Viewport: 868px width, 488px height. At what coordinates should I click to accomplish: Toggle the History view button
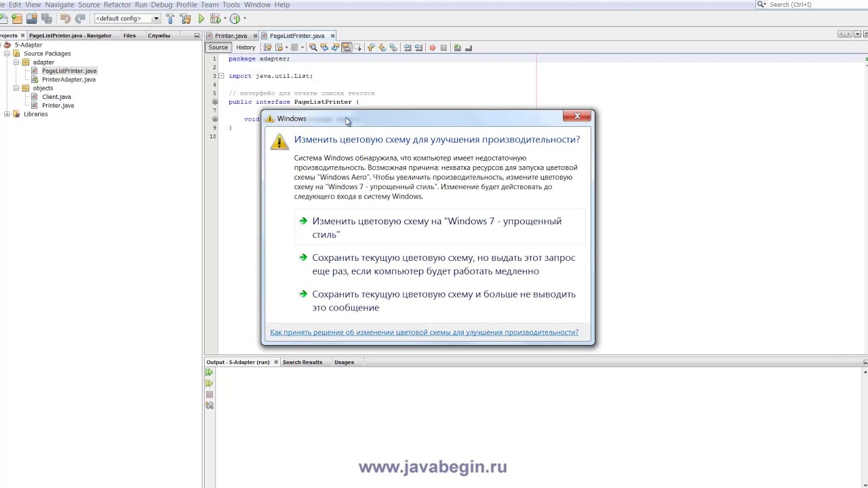[x=245, y=47]
